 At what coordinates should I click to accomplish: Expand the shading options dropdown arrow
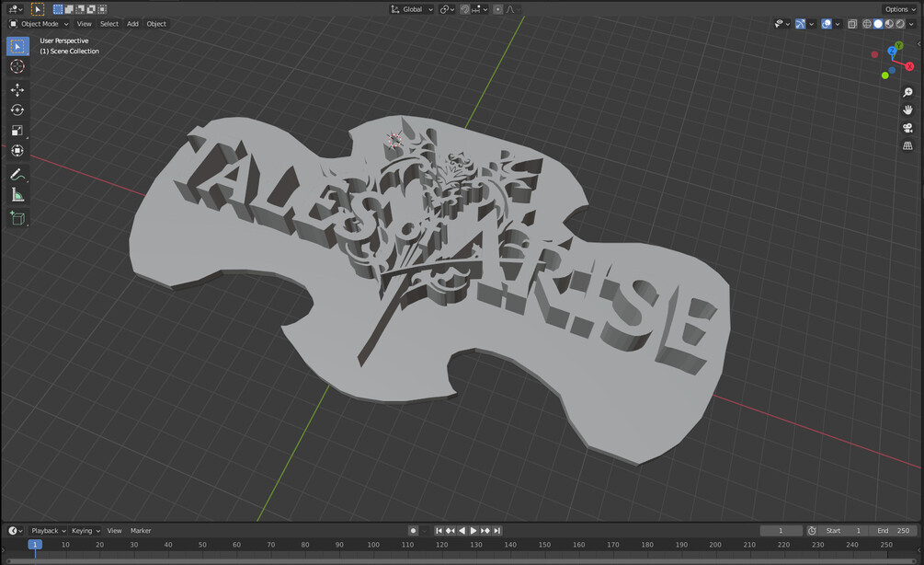coord(912,24)
